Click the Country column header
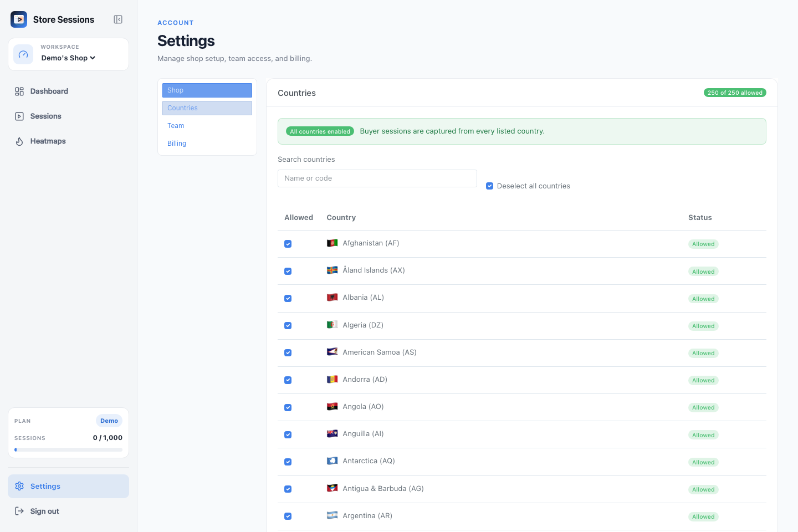This screenshot has height=532, width=798. point(341,217)
